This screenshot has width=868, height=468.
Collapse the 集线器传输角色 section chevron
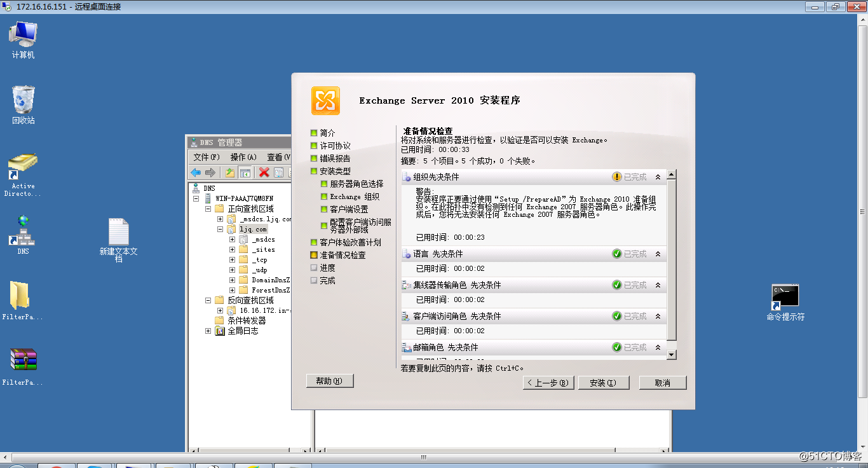click(658, 286)
